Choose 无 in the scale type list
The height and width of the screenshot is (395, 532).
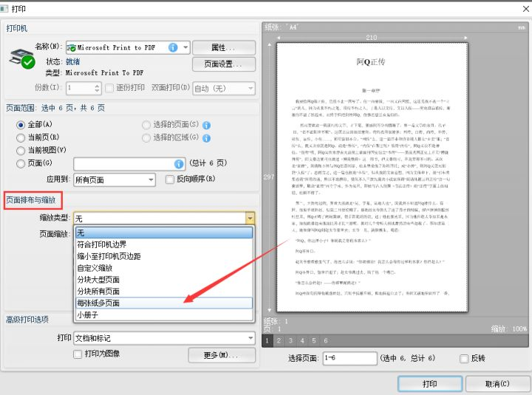164,233
